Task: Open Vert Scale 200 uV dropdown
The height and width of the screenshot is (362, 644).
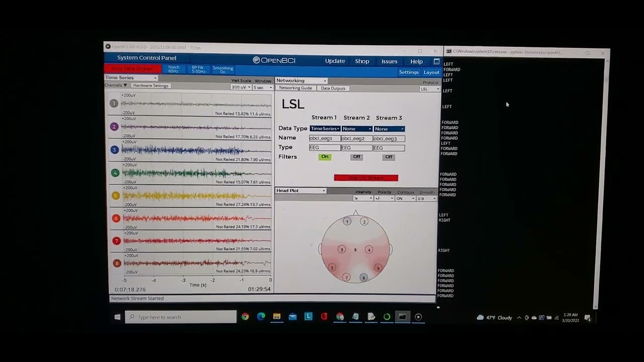Action: (240, 87)
